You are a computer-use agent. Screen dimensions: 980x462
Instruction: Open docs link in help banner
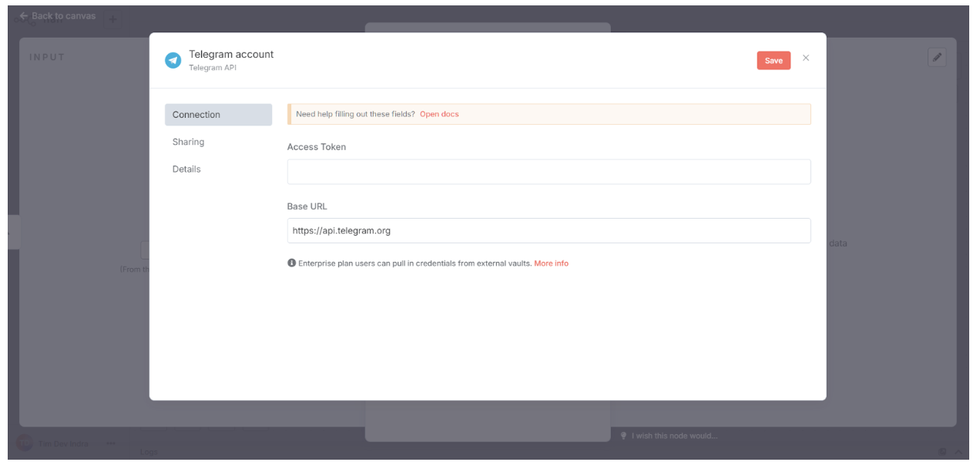point(439,114)
